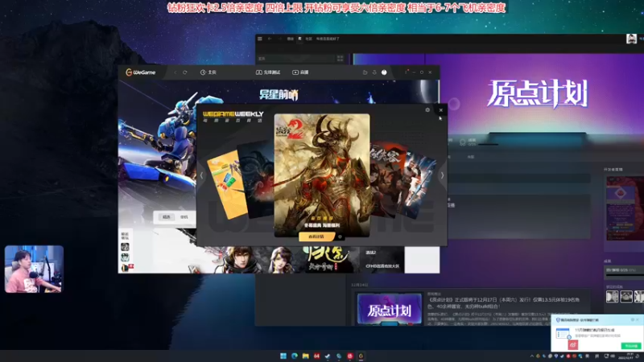Open Microsoft Edge from taskbar
Viewport: 644px width, 362px height.
295,356
